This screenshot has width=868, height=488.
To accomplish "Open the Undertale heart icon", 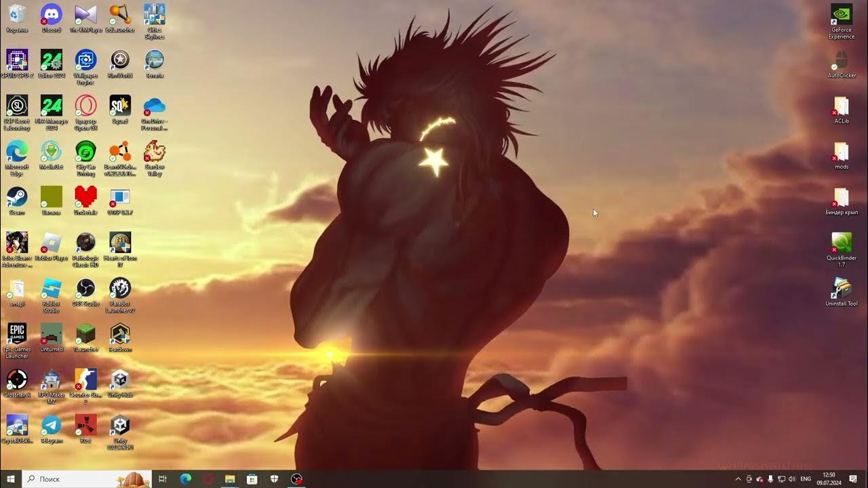I will [85, 201].
